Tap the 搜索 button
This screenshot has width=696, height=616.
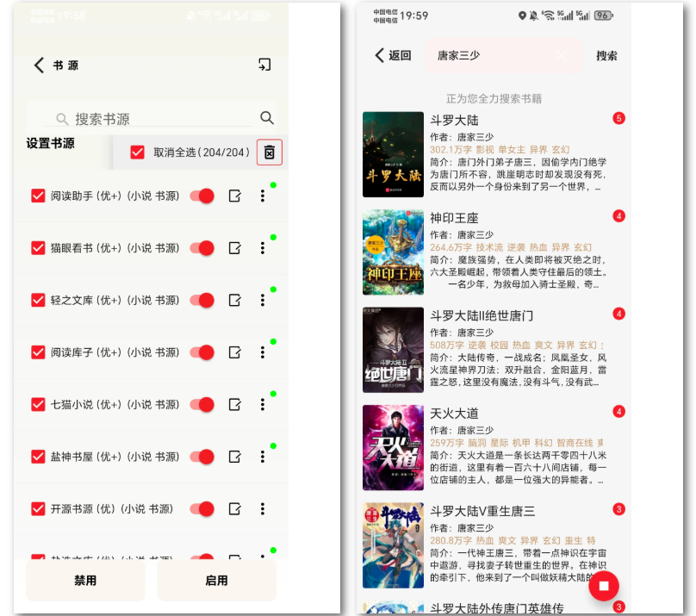click(606, 55)
